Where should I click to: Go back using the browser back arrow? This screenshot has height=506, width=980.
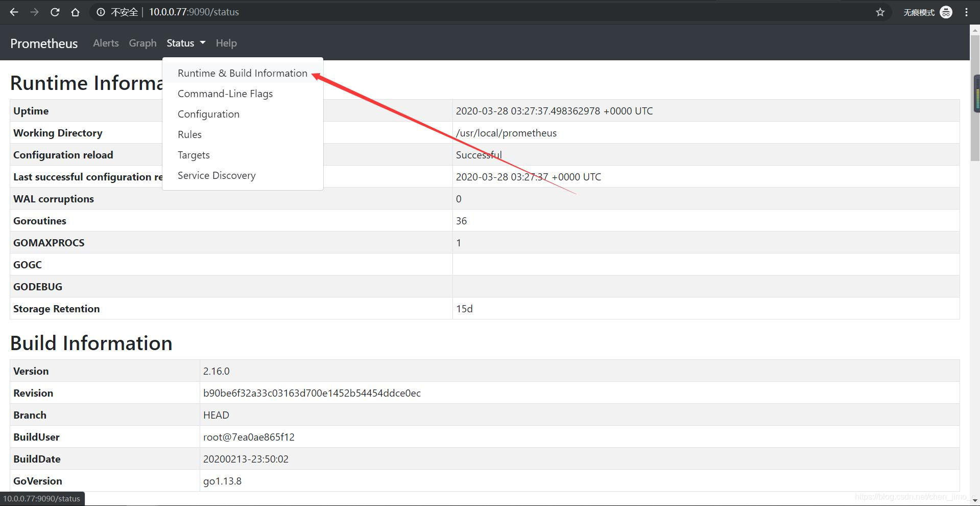(x=14, y=12)
